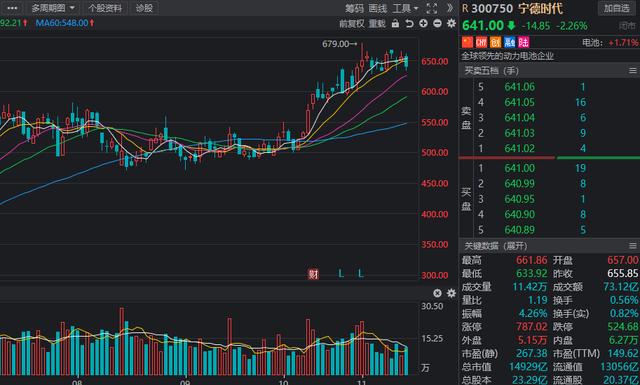Click the 加自选 add to watchlist button
Image resolution: width=640 pixels, height=385 pixels.
(617, 8)
